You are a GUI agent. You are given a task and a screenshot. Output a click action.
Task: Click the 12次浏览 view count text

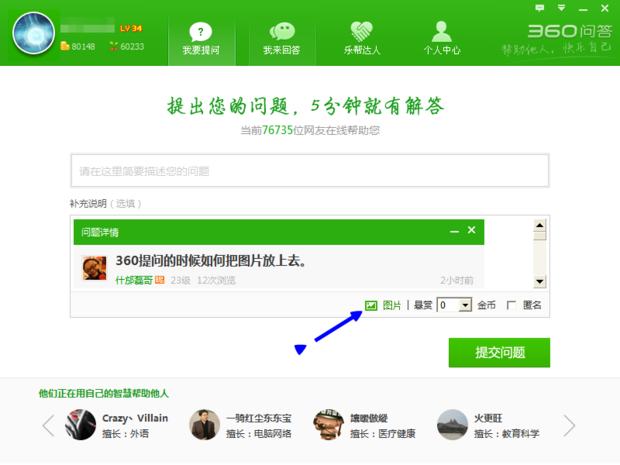(216, 280)
